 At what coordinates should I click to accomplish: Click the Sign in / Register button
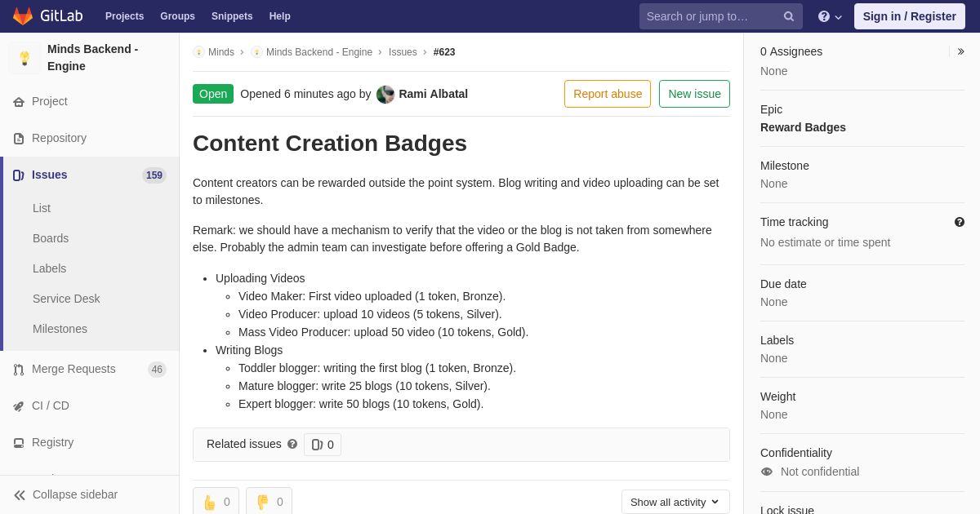[x=910, y=16]
